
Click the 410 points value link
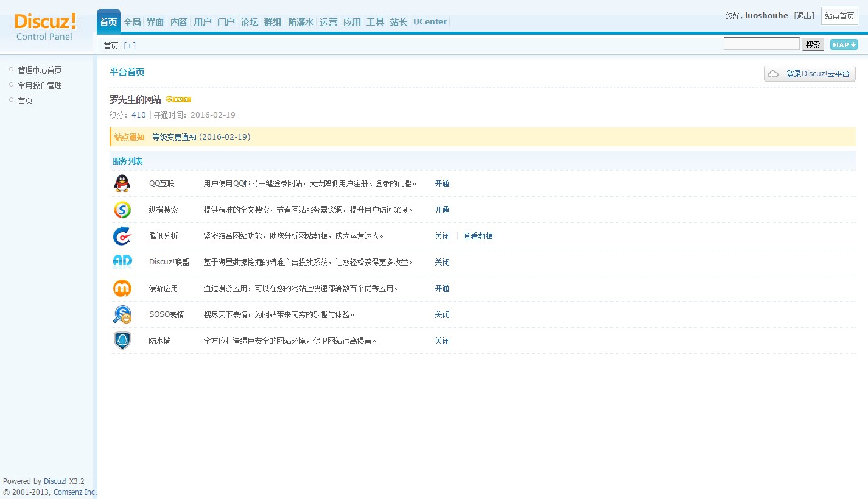click(x=139, y=115)
